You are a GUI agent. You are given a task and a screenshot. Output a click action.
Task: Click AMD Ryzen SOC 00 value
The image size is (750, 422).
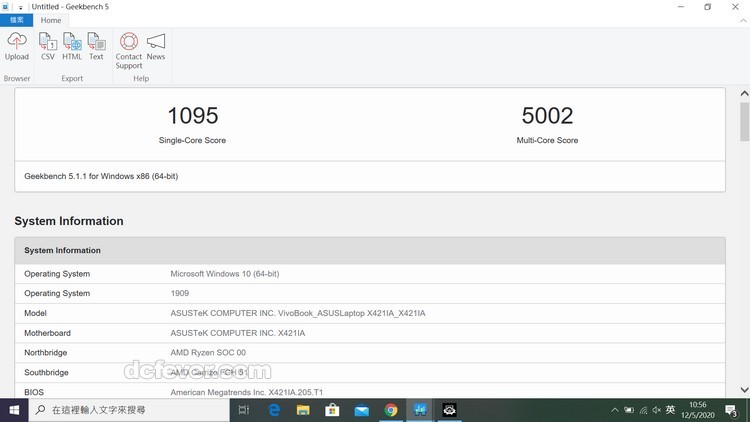(208, 353)
